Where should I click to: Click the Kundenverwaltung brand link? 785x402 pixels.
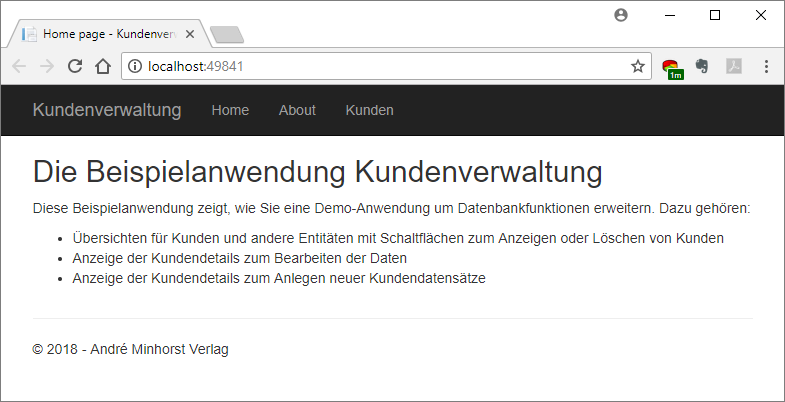(107, 110)
